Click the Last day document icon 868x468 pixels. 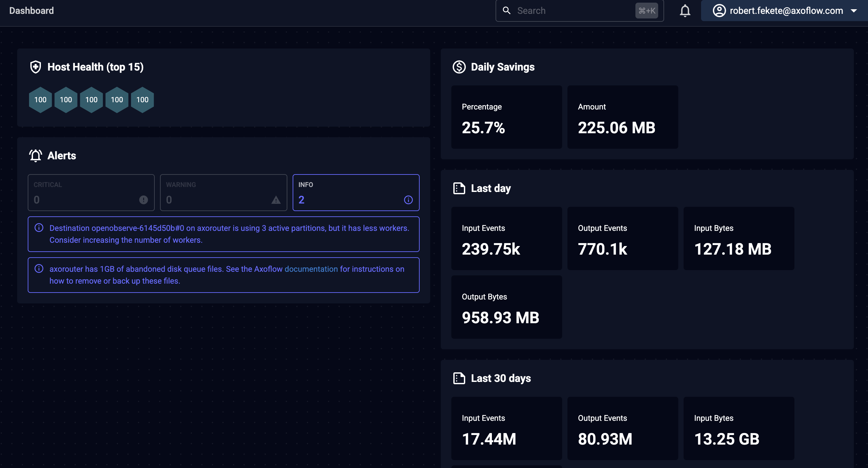pyautogui.click(x=459, y=188)
